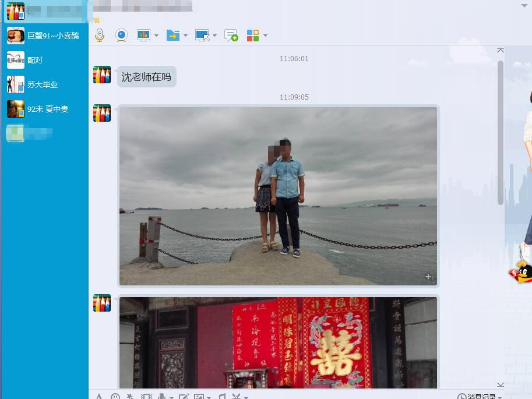
Task: Open the seaside couple photo
Action: click(x=278, y=196)
